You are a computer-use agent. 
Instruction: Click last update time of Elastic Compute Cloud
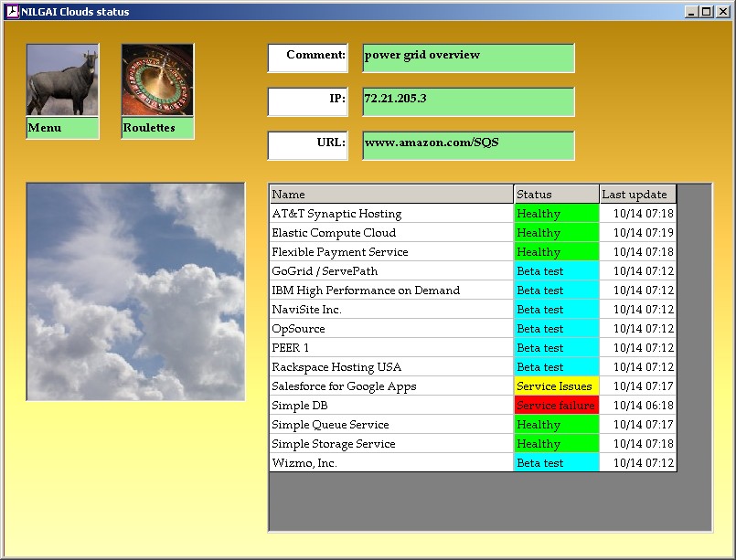pos(638,233)
